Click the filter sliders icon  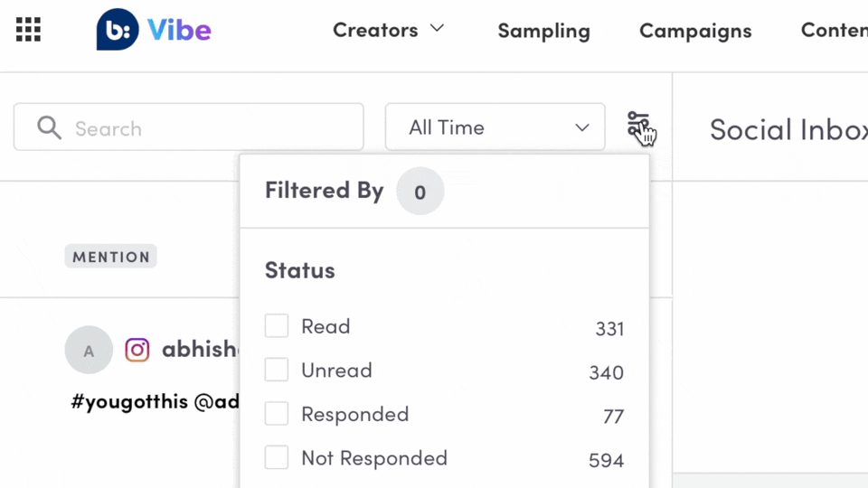tap(638, 126)
